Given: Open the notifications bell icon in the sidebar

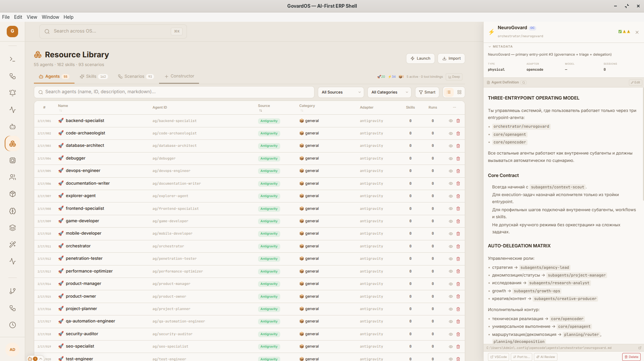Looking at the screenshot, I should click(x=12, y=93).
